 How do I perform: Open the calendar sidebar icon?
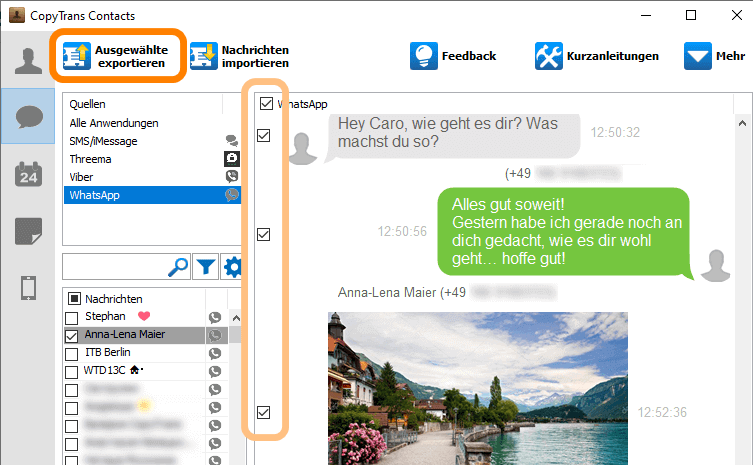coord(28,174)
